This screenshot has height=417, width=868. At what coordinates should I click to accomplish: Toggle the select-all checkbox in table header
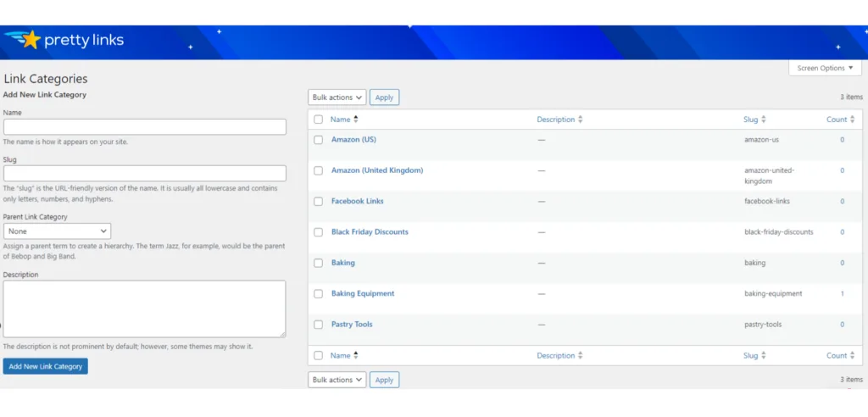319,120
